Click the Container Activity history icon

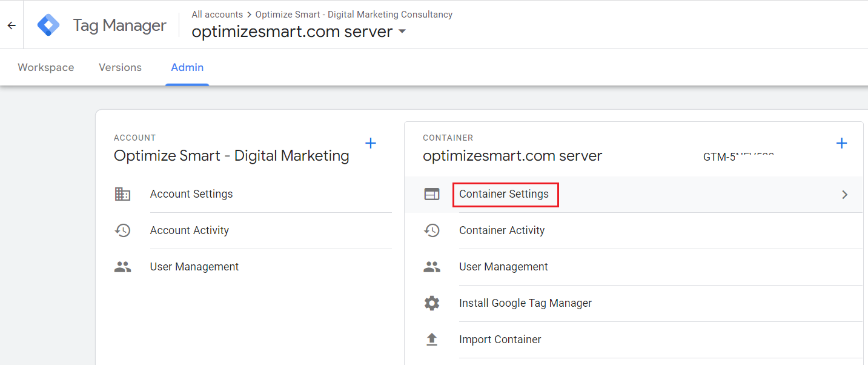coord(432,230)
